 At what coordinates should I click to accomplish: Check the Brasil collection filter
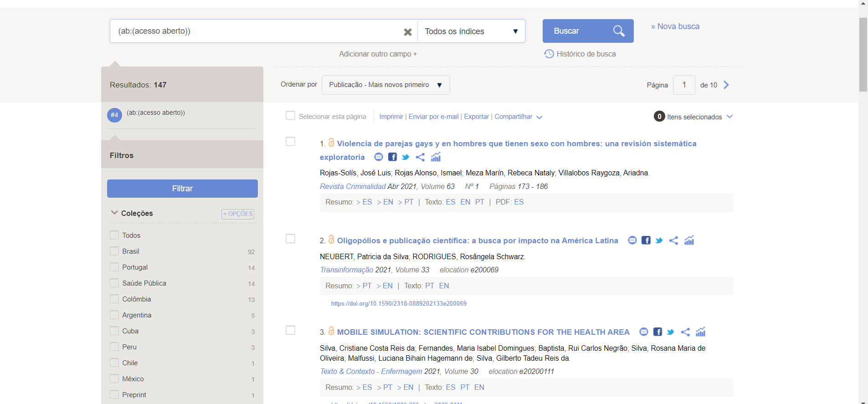tap(114, 251)
